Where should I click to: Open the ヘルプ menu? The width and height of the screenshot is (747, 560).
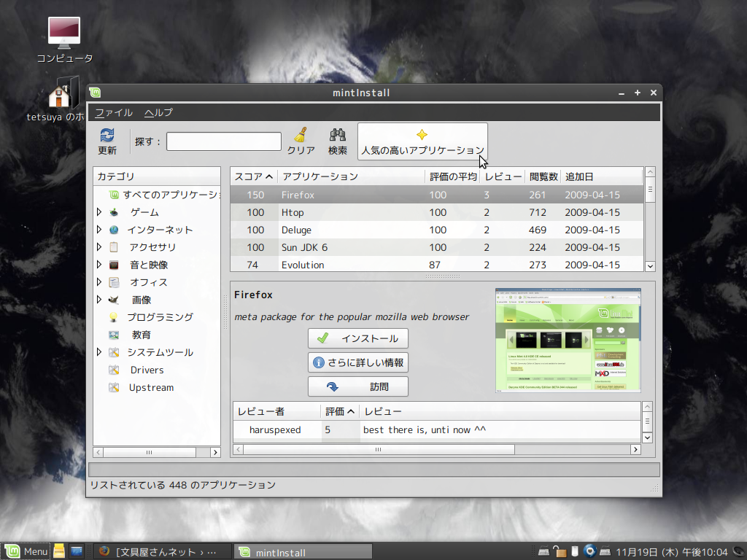[x=158, y=112]
